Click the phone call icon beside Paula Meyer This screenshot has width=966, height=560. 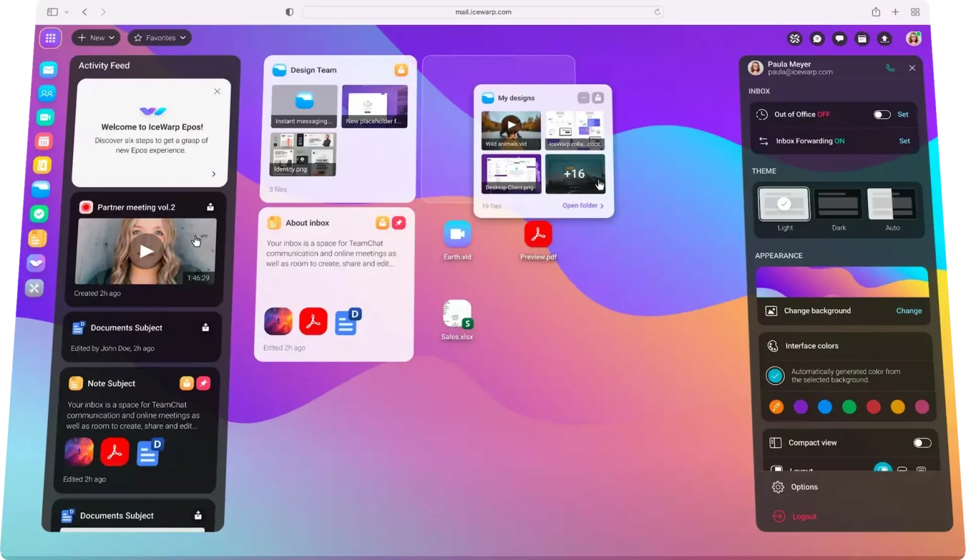pos(890,68)
